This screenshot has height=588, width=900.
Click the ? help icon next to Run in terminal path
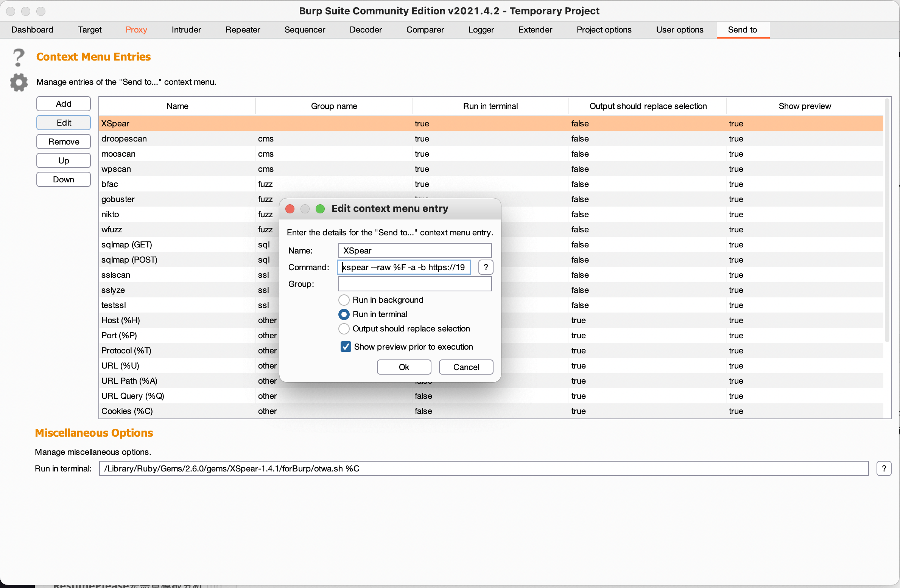pos(884,468)
